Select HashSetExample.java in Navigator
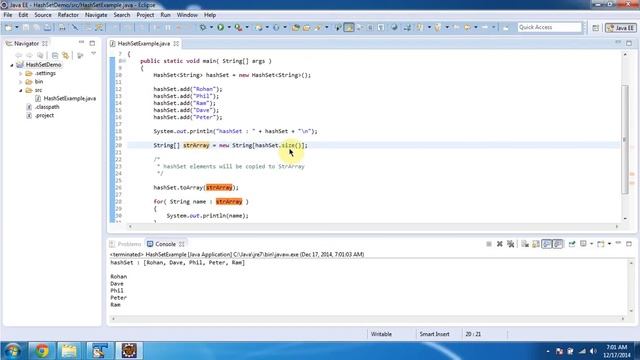640x360 pixels. point(69,98)
